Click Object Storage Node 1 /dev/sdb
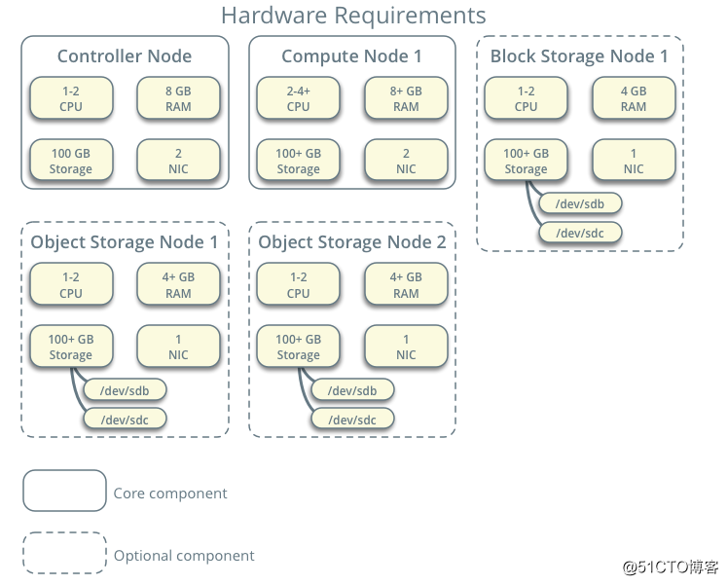This screenshot has height=585, width=728. click(125, 390)
